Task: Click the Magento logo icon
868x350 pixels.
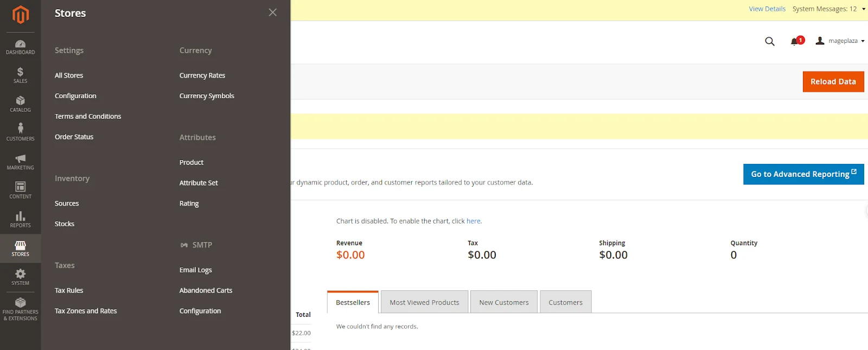Action: tap(20, 15)
